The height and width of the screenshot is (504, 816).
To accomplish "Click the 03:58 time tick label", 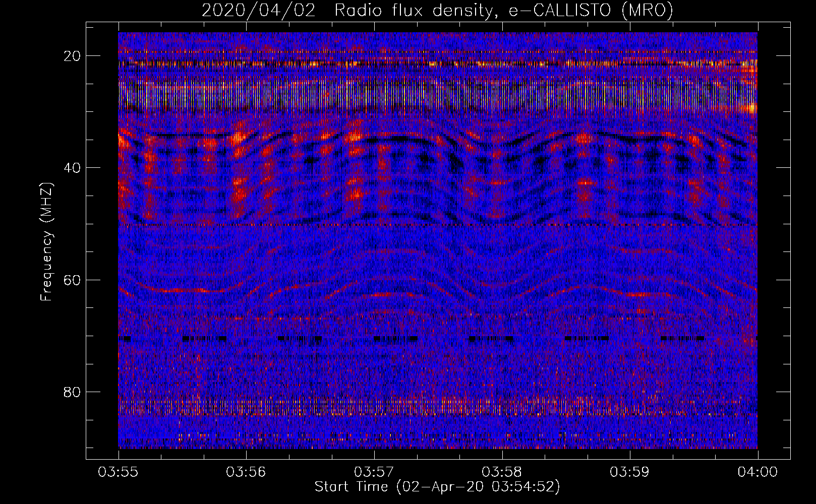I will 502,472.
